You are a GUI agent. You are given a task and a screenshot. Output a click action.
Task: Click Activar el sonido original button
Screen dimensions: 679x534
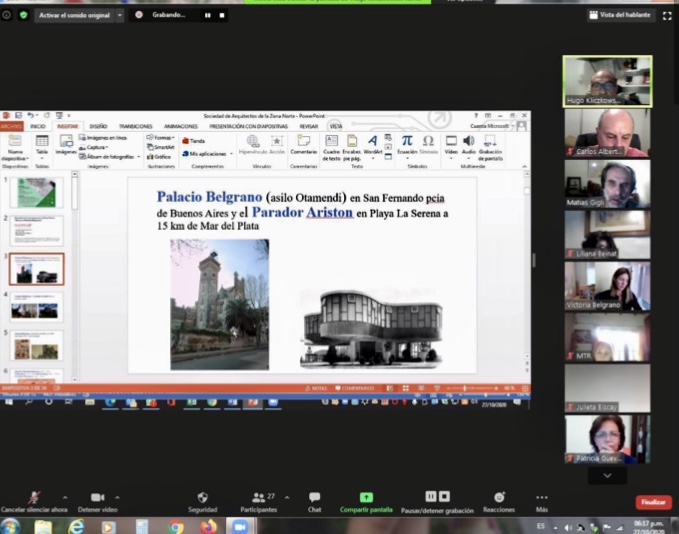75,15
